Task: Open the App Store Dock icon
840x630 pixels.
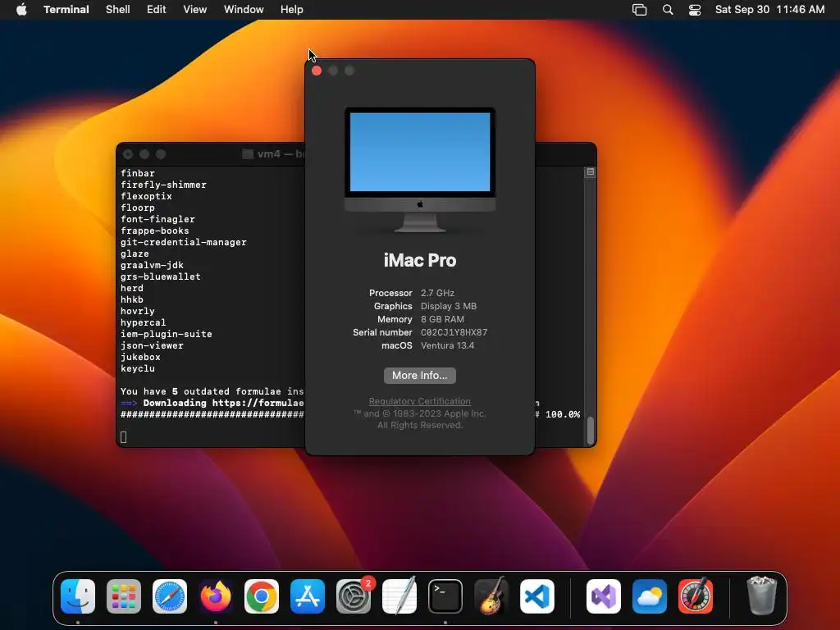Action: (308, 596)
